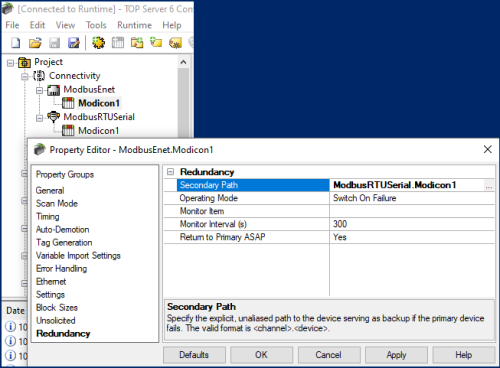Screen dimensions: 500x368
Task: Select the Block Sizes property group
Action: tap(57, 308)
